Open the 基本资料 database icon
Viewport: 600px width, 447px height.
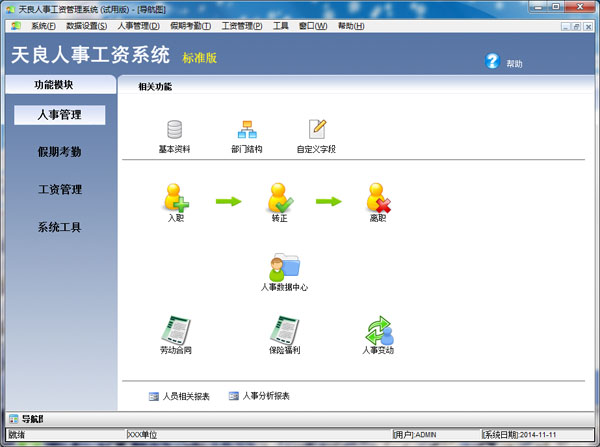pyautogui.click(x=174, y=129)
